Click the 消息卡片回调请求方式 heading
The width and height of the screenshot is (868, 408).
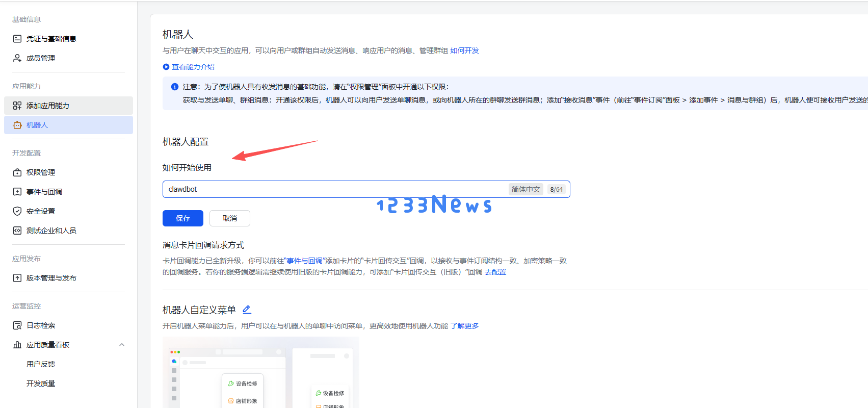point(203,245)
